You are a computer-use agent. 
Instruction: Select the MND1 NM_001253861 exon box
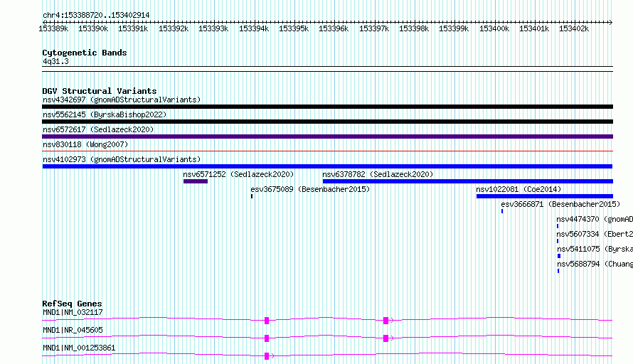point(267,356)
